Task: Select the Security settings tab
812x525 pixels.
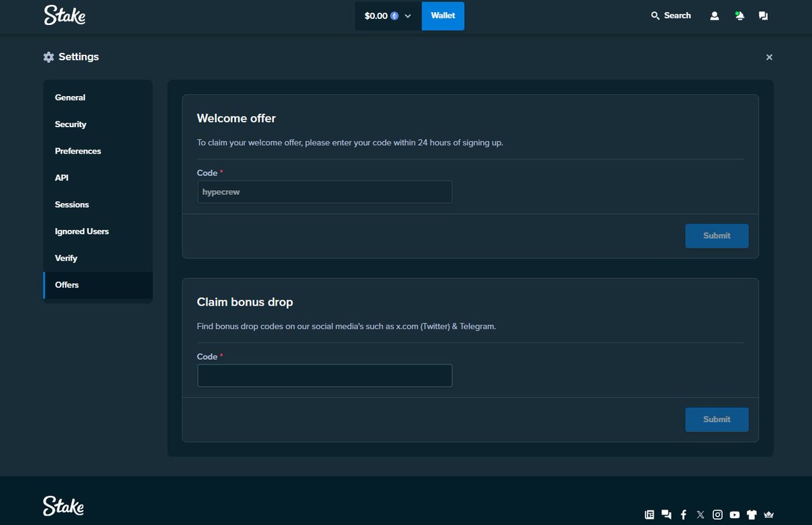Action: click(97, 124)
